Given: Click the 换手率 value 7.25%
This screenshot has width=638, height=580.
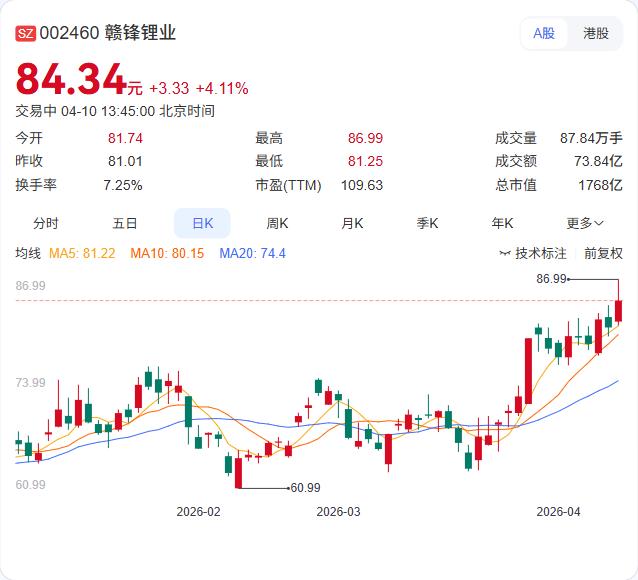Looking at the screenshot, I should point(123,185).
